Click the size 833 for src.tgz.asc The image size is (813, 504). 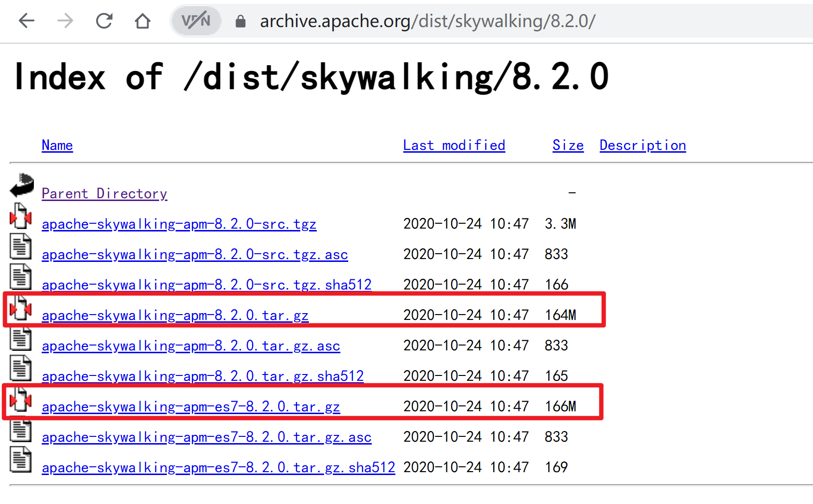[x=556, y=254]
